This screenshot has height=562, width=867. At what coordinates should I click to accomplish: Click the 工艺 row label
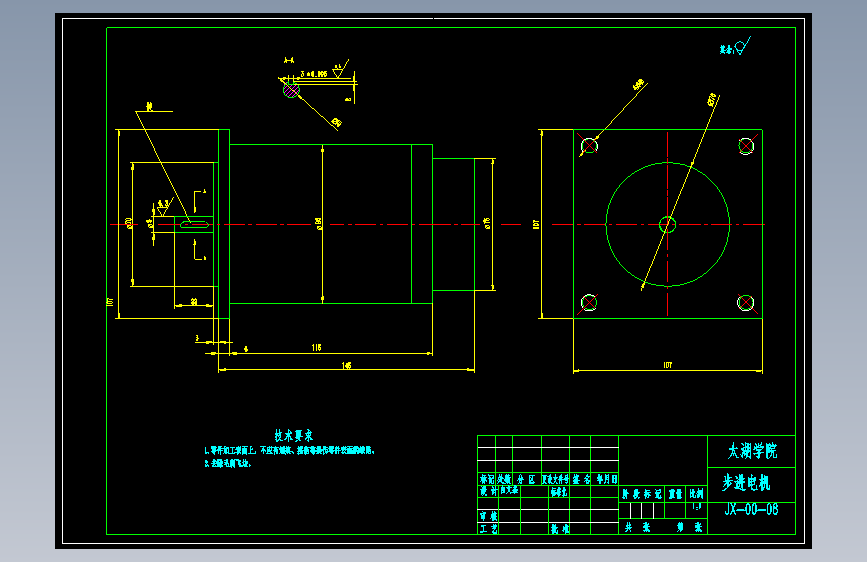488,529
